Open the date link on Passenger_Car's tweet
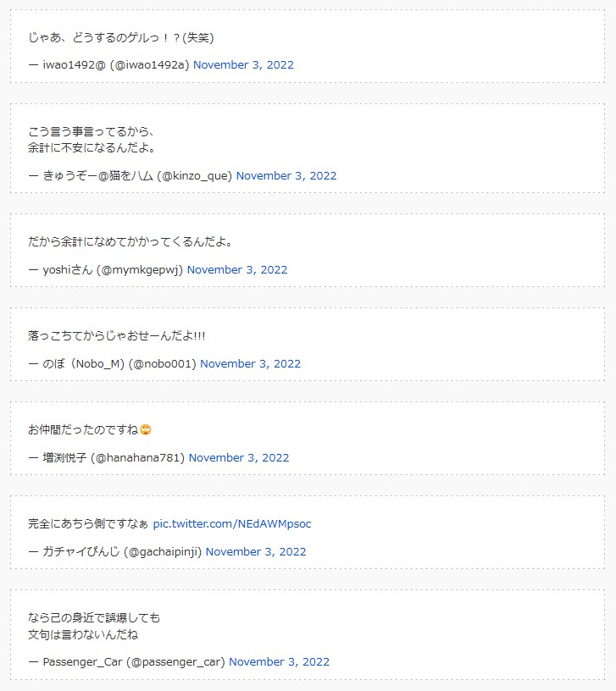This screenshot has height=691, width=616. tap(279, 662)
